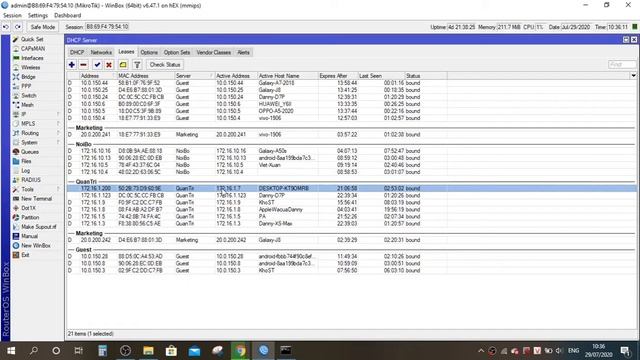640x360 pixels.
Task: Open Bridge in sidebar
Action: [x=28, y=77]
